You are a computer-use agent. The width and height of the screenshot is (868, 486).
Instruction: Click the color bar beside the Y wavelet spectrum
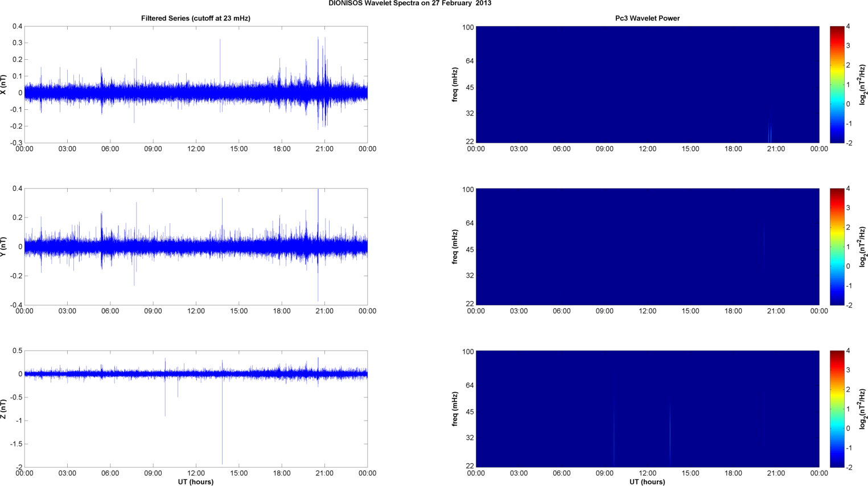837,246
